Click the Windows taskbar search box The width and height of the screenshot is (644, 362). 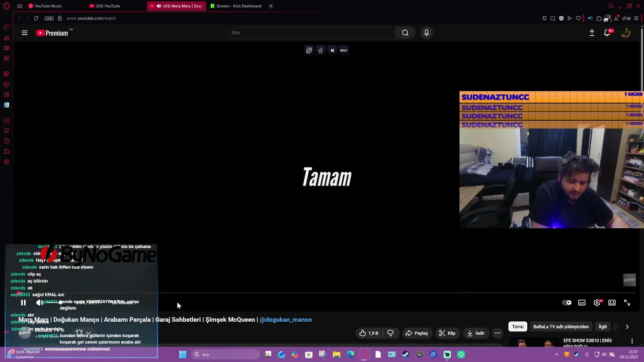point(224,354)
